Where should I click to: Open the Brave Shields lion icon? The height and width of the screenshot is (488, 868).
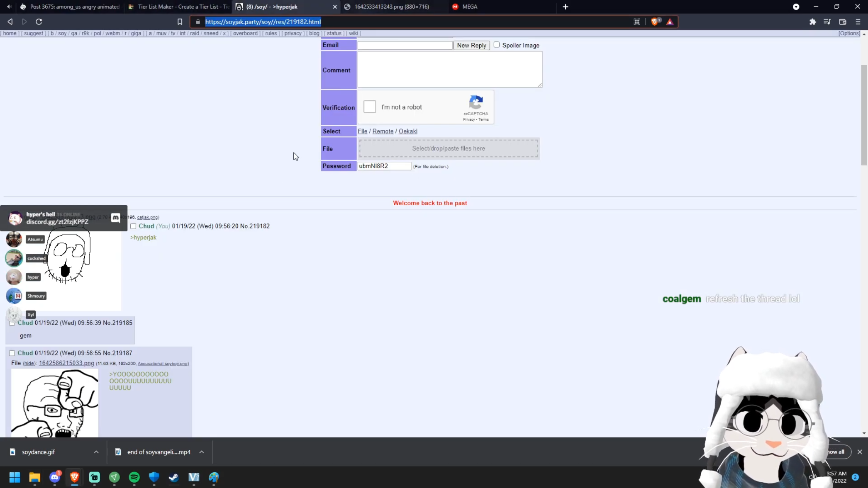coord(655,22)
